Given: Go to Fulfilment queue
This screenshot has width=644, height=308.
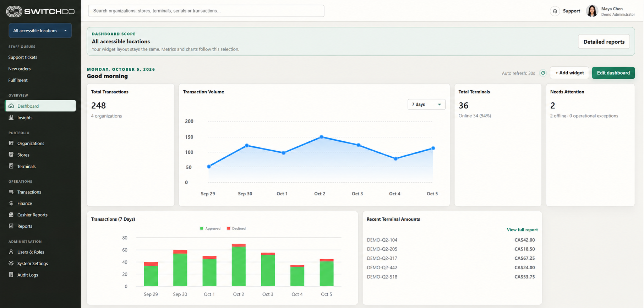Looking at the screenshot, I should pos(18,80).
